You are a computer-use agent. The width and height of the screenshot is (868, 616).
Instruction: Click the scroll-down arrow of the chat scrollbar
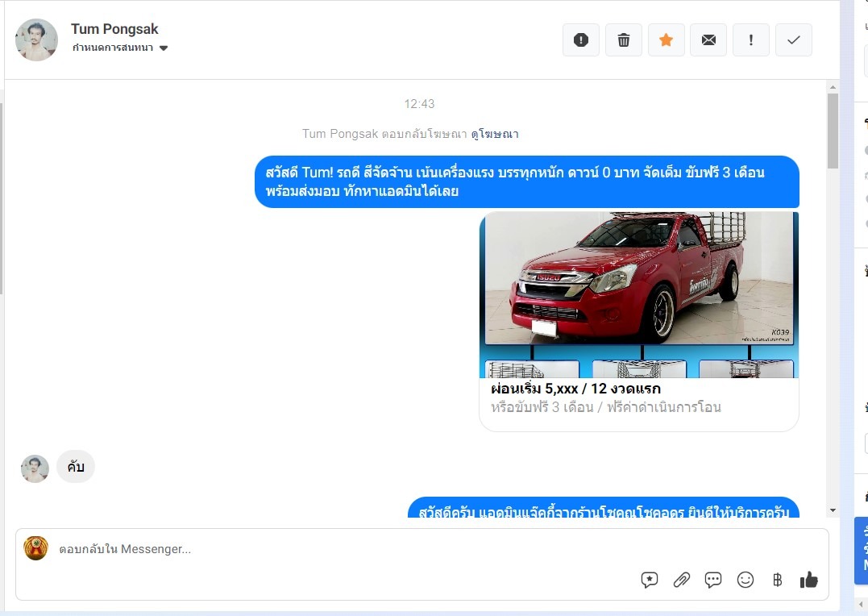tap(833, 510)
